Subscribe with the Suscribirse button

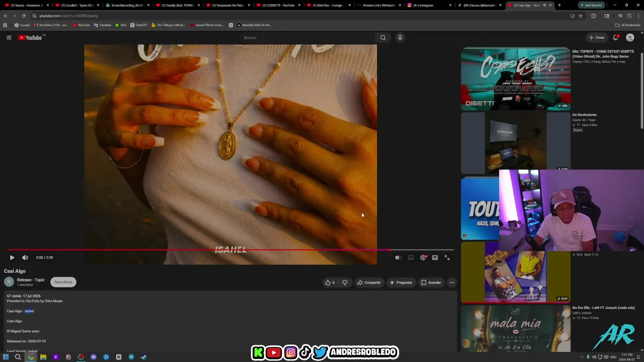(63, 282)
